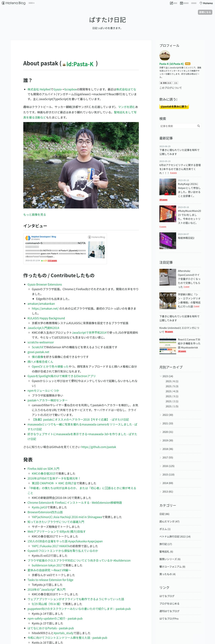Screen dimensions: 215x644
Task: Click the 読者になる button at top right
Action: (x=205, y=12)
